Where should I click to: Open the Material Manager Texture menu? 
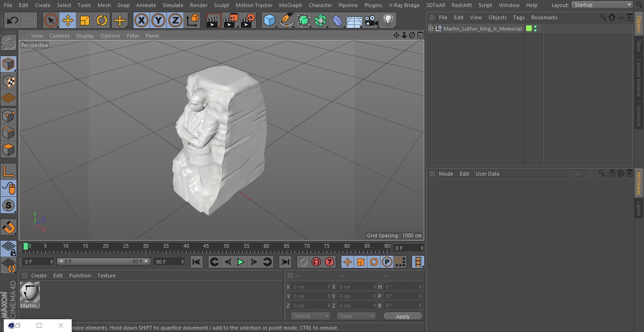[x=106, y=275]
